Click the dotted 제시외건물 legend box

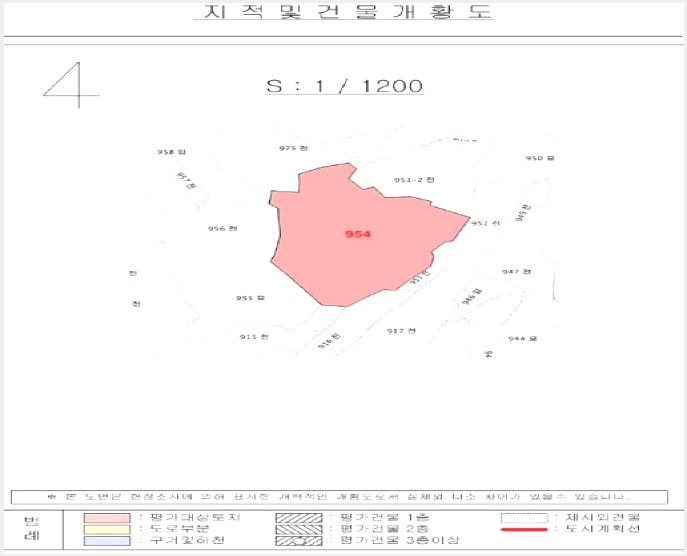524,518
